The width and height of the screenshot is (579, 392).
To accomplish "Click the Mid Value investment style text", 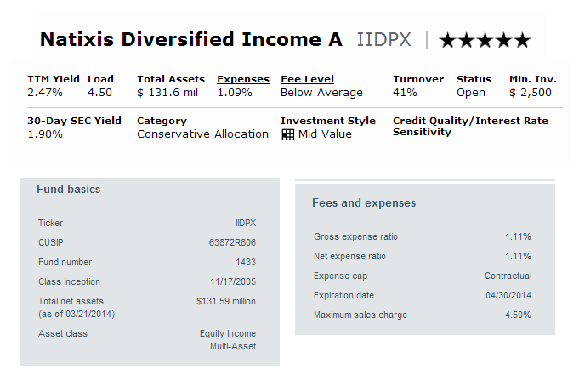I will [x=325, y=134].
